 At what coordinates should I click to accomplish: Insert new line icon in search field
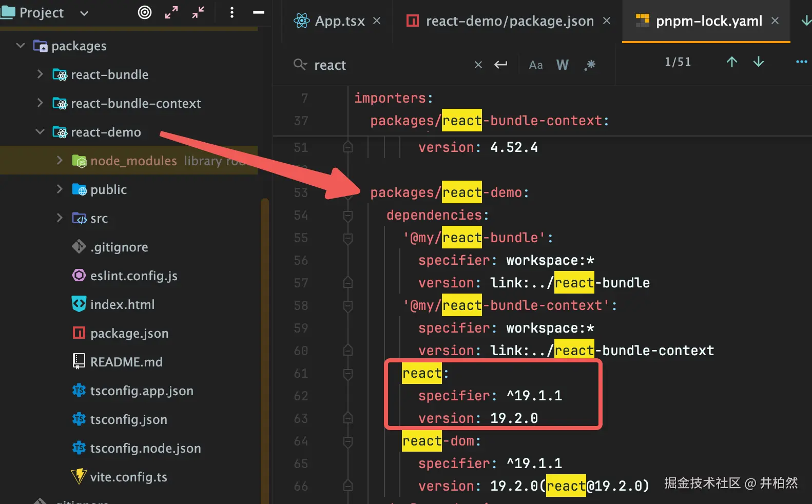tap(500, 65)
